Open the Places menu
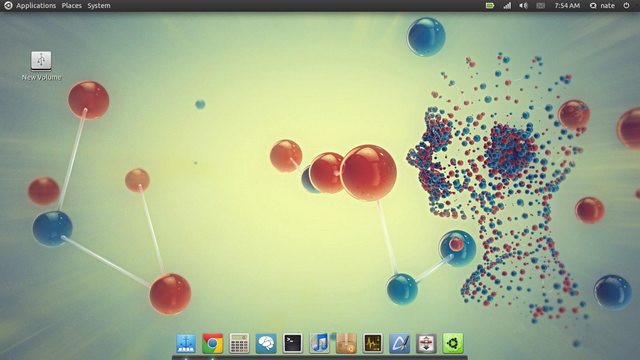The height and width of the screenshot is (360, 640). click(x=71, y=6)
